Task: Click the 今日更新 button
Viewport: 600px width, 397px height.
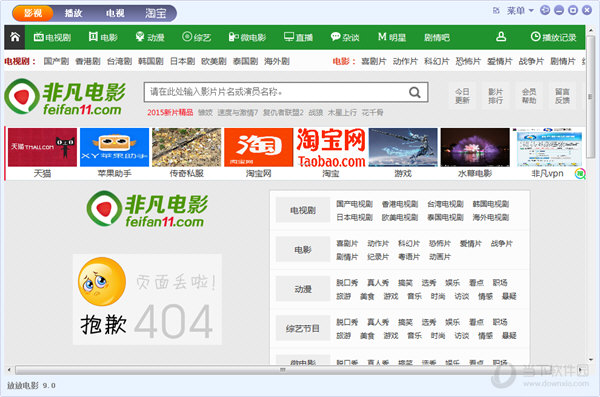Action: coord(462,96)
